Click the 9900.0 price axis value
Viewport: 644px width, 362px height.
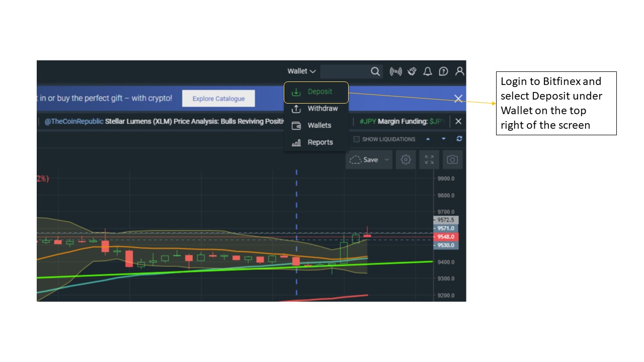tap(446, 178)
